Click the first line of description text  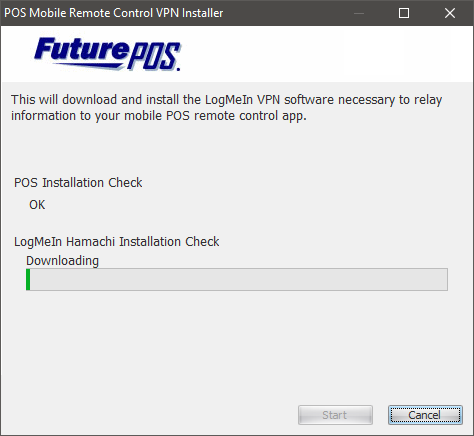(x=227, y=100)
